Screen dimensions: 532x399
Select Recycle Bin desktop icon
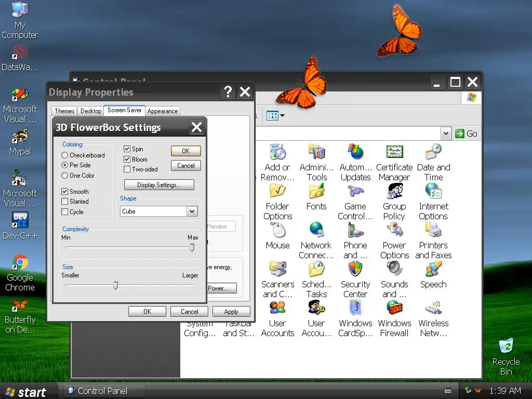(506, 357)
